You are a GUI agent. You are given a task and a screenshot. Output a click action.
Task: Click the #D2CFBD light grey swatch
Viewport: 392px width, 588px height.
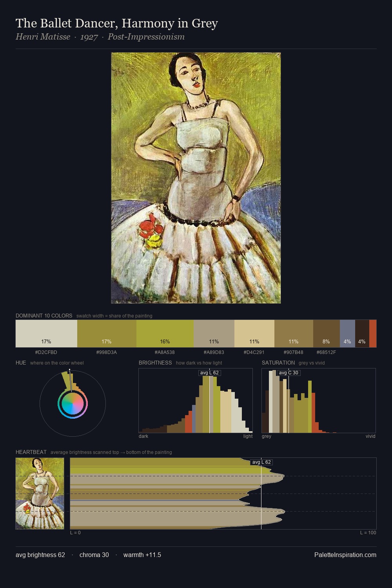click(x=46, y=334)
